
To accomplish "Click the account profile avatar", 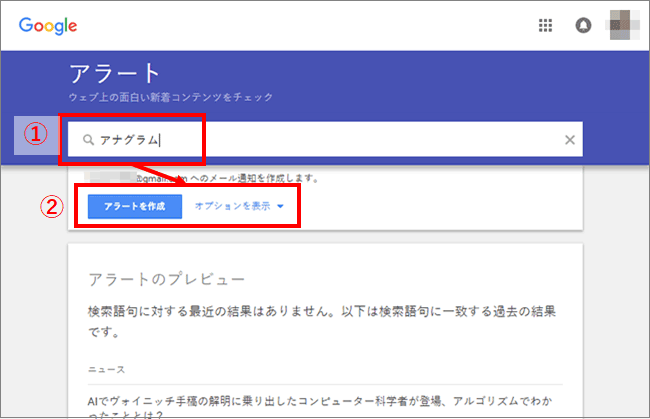I will 620,25.
